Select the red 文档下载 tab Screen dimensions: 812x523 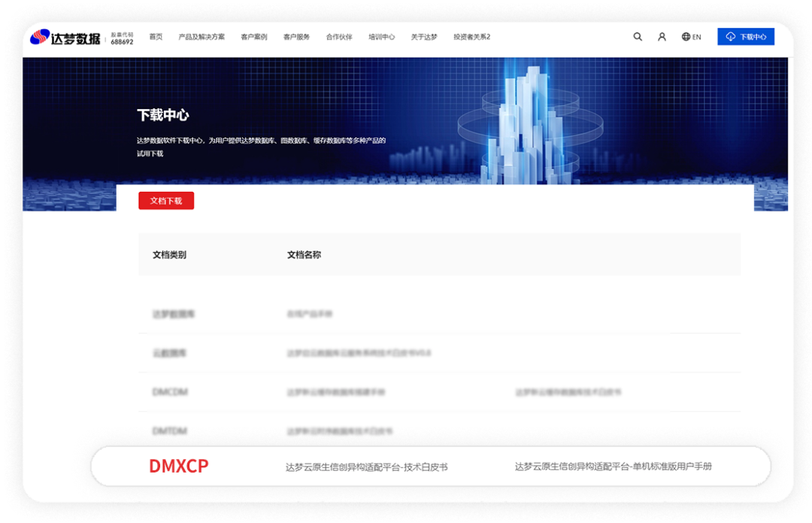(166, 201)
